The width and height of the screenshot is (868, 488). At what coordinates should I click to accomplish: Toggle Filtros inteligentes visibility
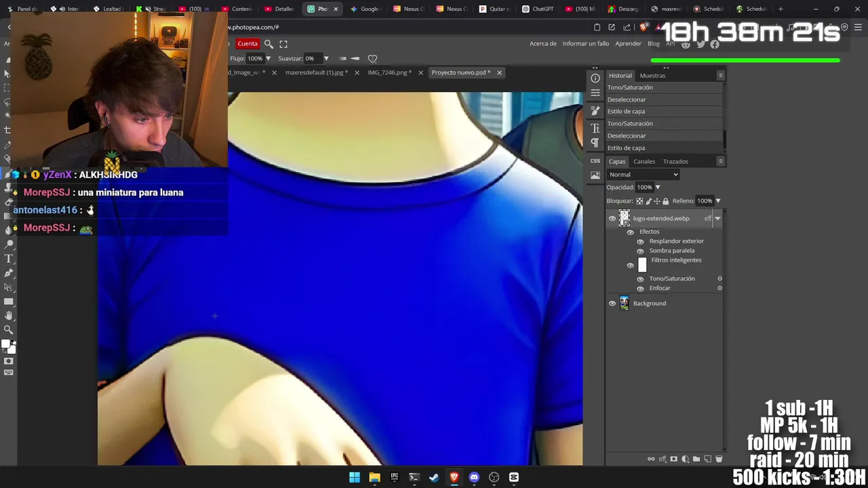[631, 265]
